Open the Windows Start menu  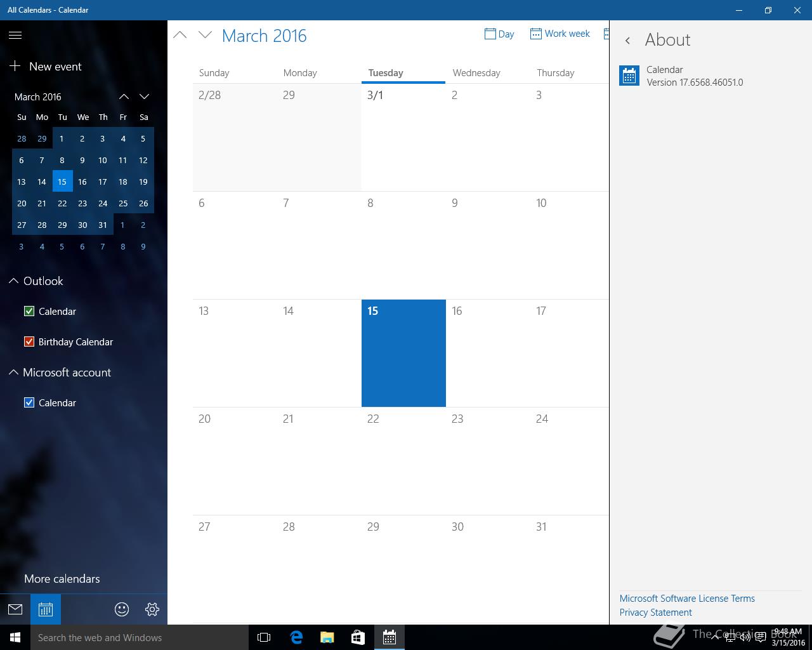[15, 637]
